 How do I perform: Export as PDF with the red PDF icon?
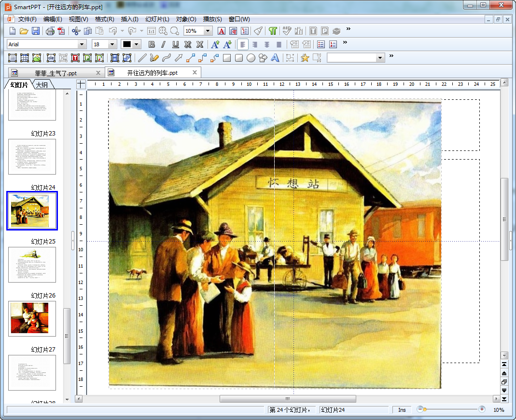61,31
